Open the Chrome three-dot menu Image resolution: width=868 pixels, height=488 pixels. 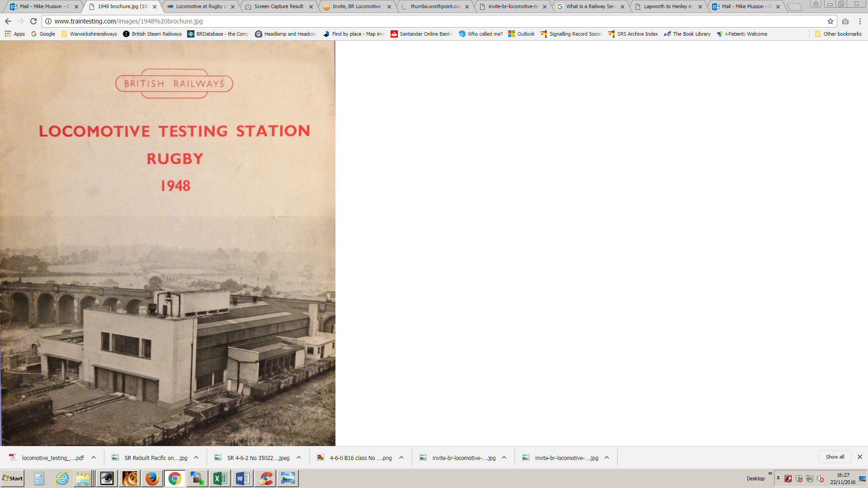point(860,21)
